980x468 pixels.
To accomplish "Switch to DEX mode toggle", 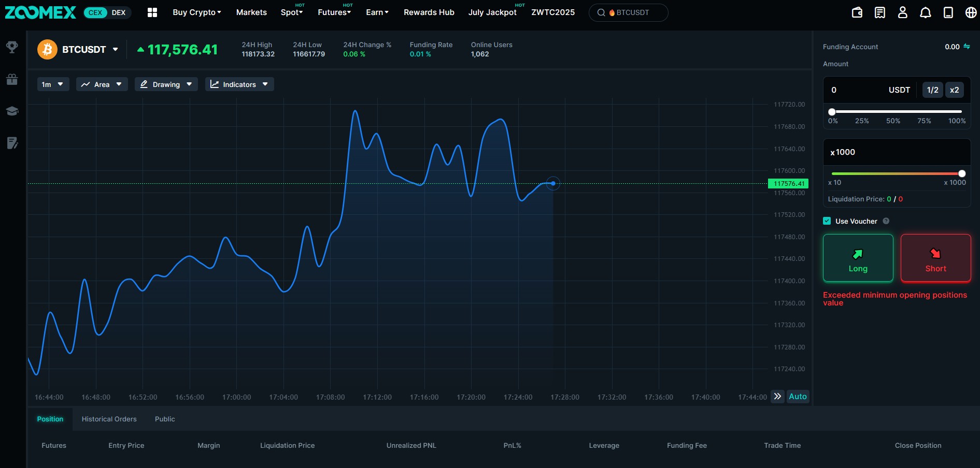I will (x=119, y=12).
